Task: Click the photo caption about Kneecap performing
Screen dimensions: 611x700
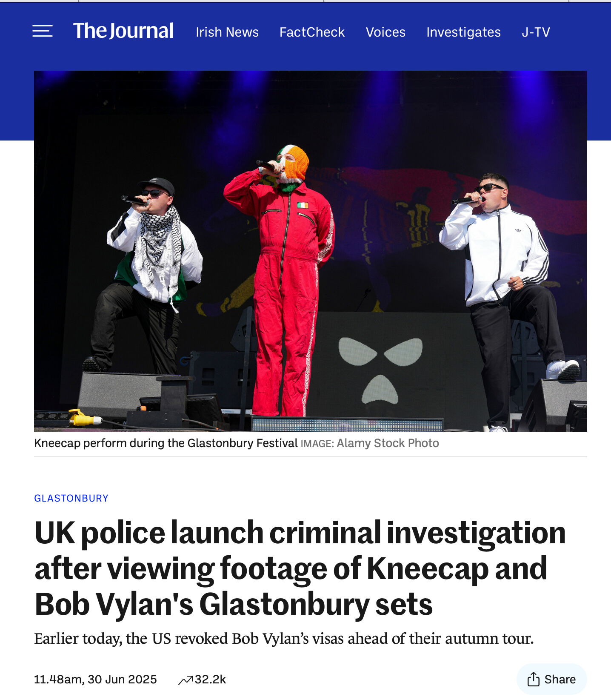Action: 166,443
